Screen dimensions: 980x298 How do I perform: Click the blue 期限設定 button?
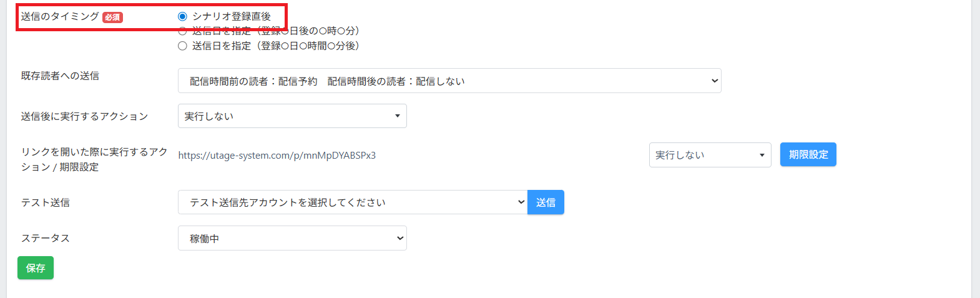808,154
